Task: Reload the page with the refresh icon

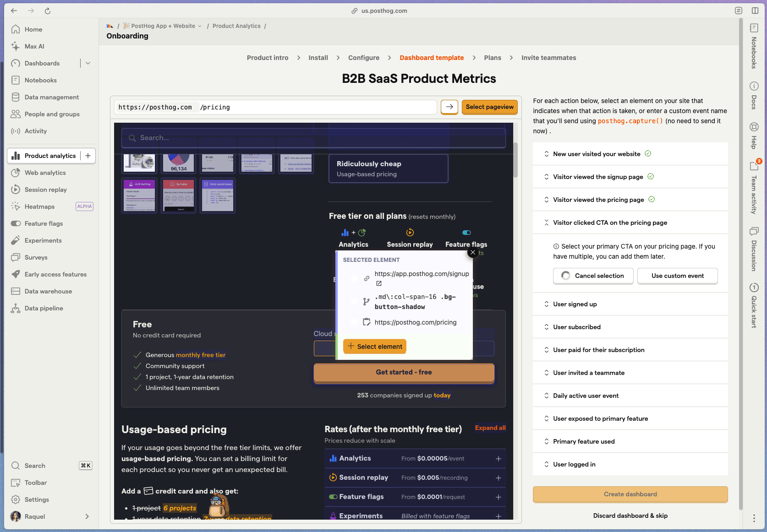Action: pyautogui.click(x=48, y=11)
